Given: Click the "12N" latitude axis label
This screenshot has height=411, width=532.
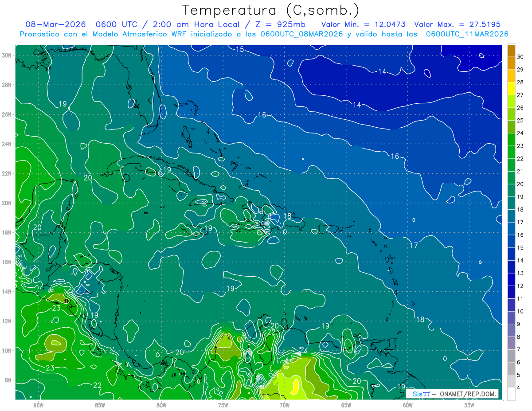Looking at the screenshot, I should (x=8, y=321).
